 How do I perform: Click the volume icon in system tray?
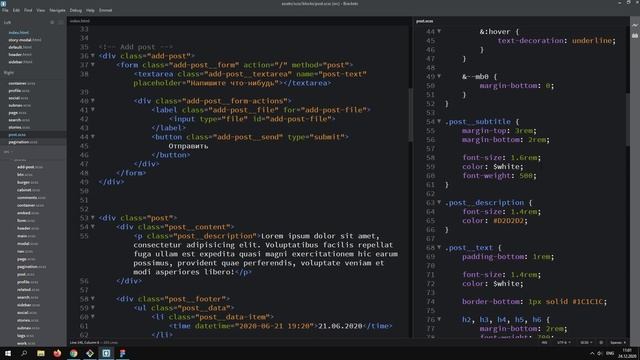click(x=600, y=353)
